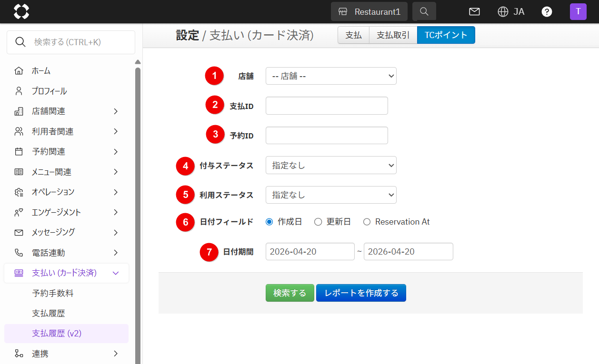Collapse 支払い (カード決済) with its chevron
Image resolution: width=599 pixels, height=364 pixels.
115,273
